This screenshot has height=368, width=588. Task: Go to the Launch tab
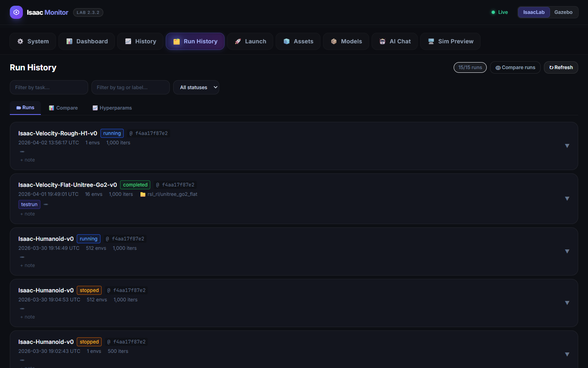coord(250,41)
